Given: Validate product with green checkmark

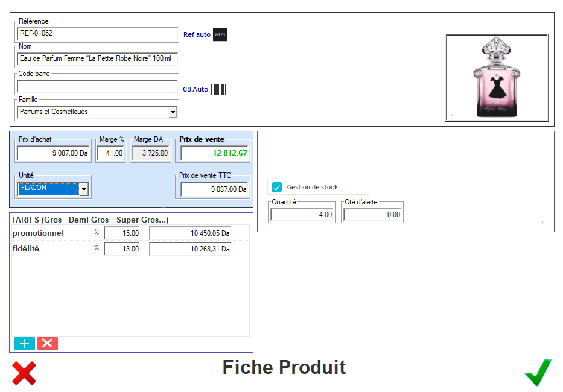Looking at the screenshot, I should [537, 373].
